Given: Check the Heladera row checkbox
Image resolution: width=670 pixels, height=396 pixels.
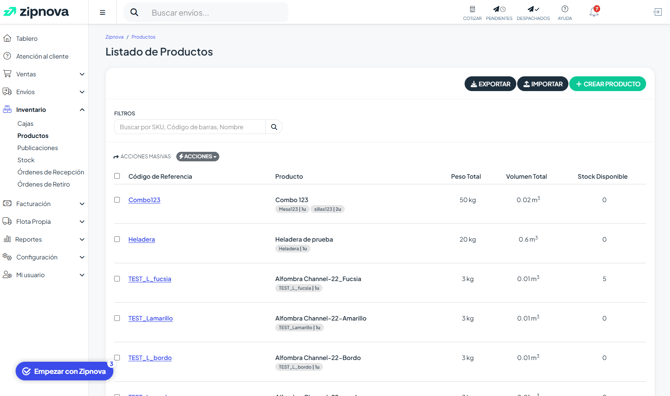Looking at the screenshot, I should (x=117, y=239).
